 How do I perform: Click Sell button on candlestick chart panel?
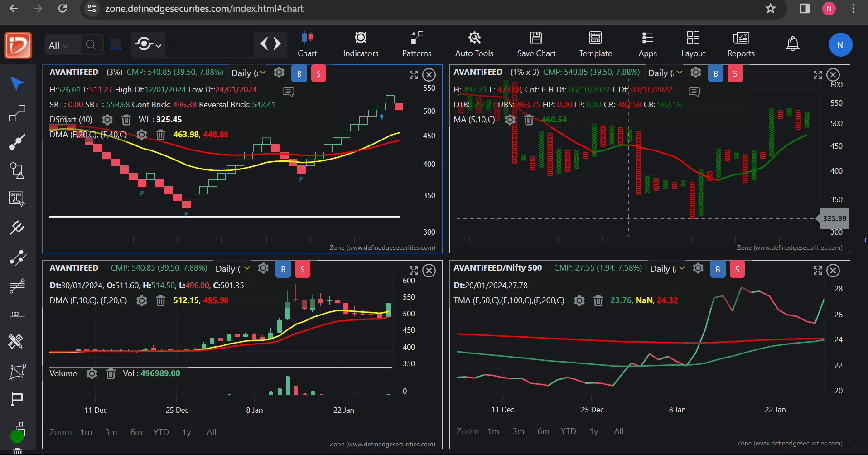[303, 269]
